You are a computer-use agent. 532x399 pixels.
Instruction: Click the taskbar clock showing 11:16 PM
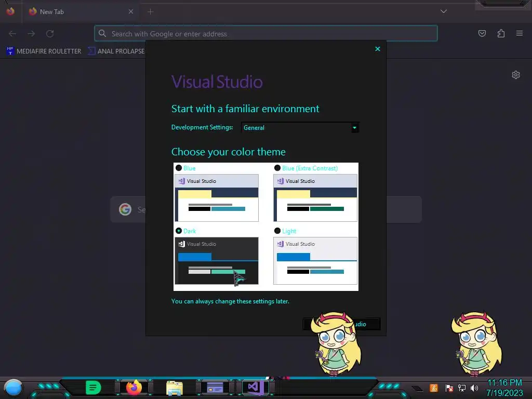504,388
